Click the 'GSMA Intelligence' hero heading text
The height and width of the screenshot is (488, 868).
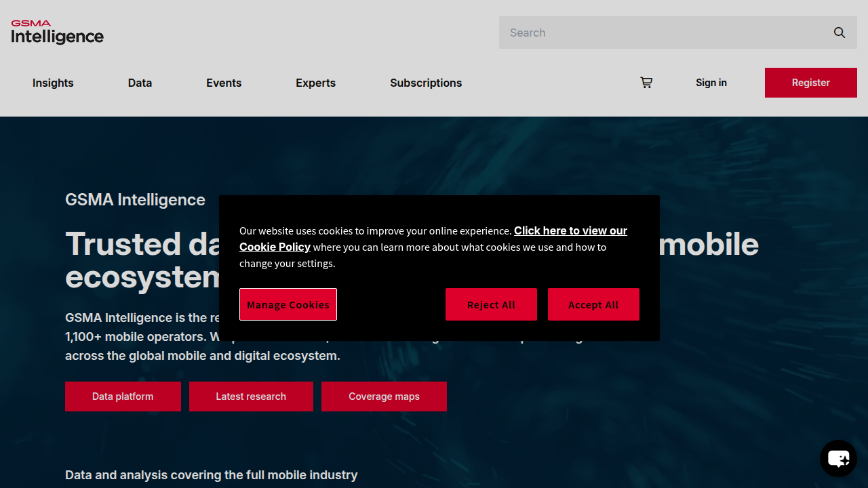[135, 200]
